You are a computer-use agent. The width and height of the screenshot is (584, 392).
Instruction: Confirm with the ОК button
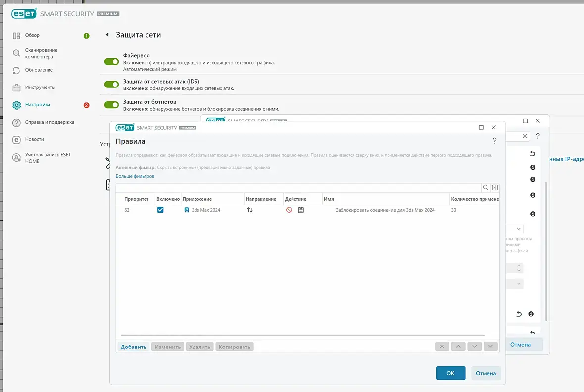[x=451, y=373]
